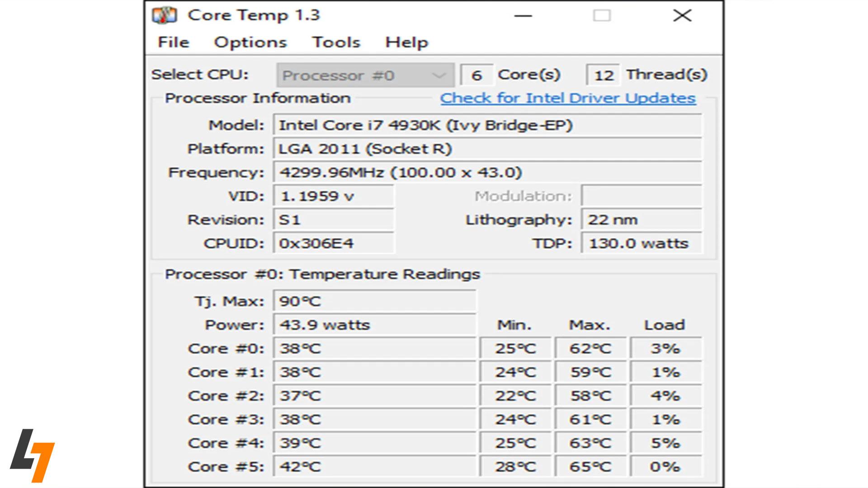Select the Core #0 temperature reading

[374, 348]
